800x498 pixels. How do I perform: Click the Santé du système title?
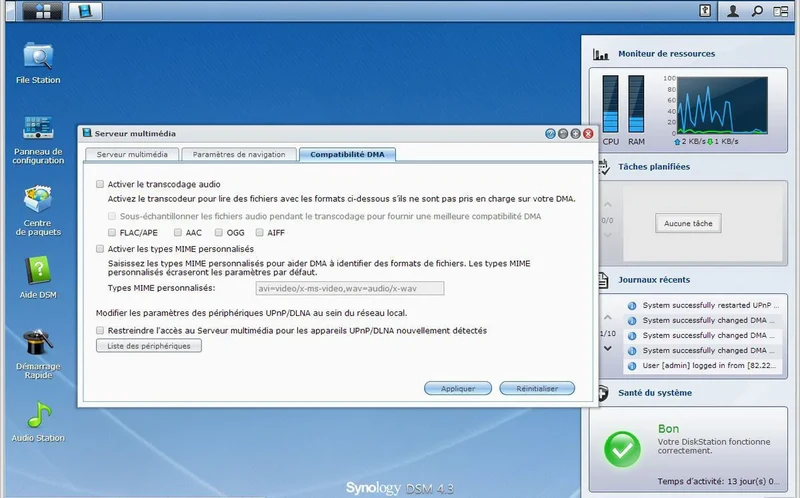click(x=655, y=393)
